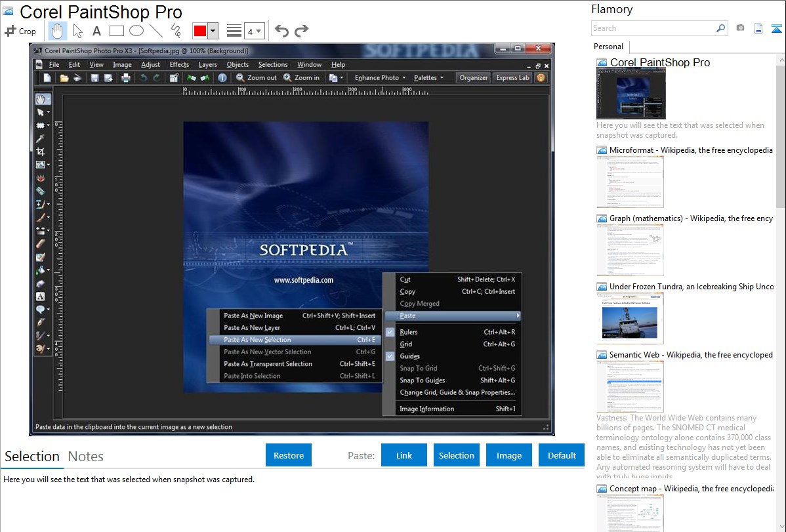The width and height of the screenshot is (786, 532).
Task: Click the Image paste button
Action: (508, 455)
